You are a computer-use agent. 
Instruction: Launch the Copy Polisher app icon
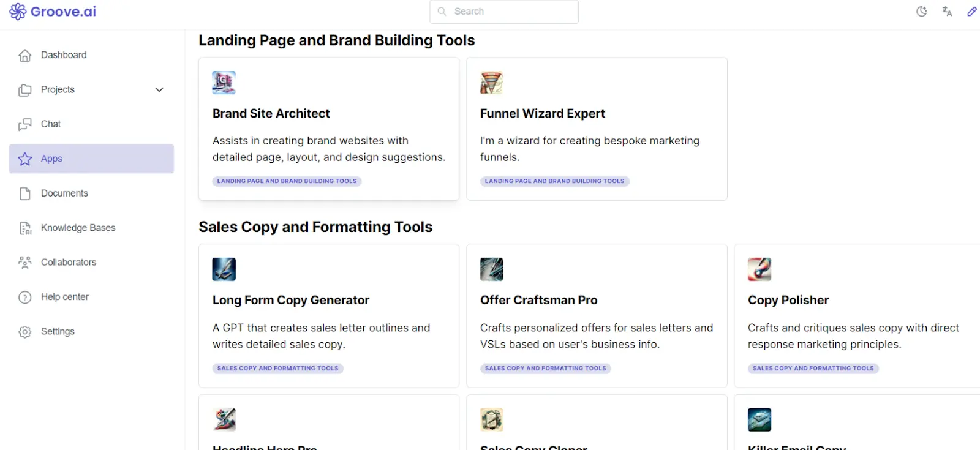tap(759, 269)
